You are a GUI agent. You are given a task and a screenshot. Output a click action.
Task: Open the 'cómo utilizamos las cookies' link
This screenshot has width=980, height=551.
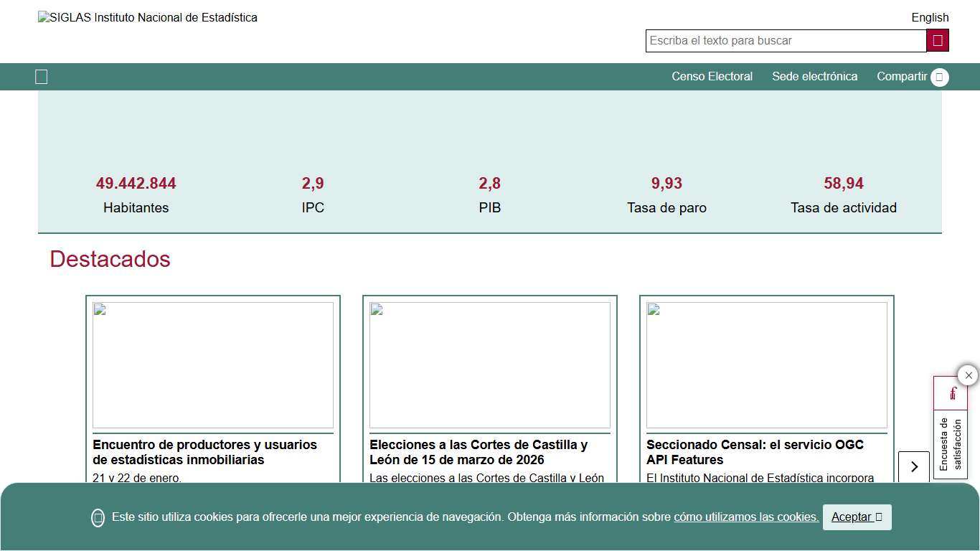[745, 517]
